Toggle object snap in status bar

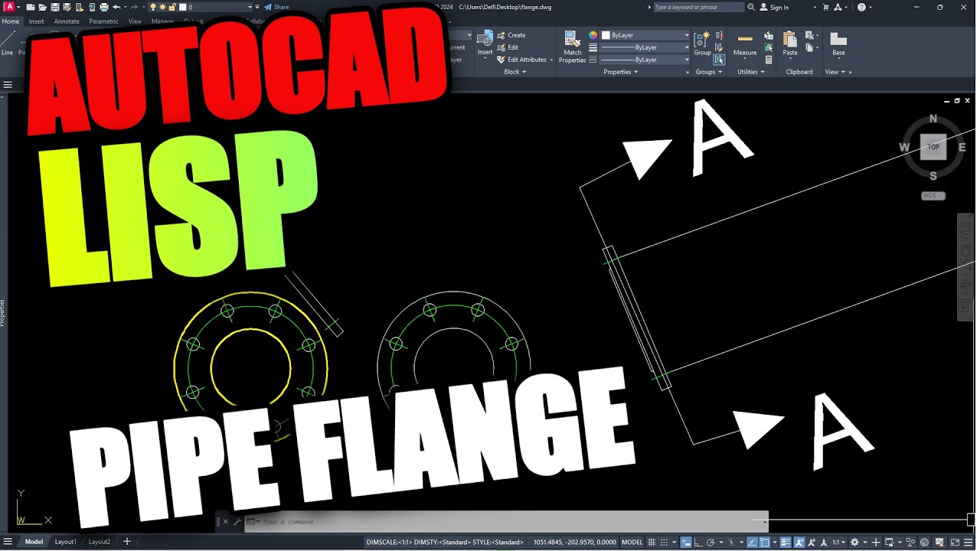(765, 542)
